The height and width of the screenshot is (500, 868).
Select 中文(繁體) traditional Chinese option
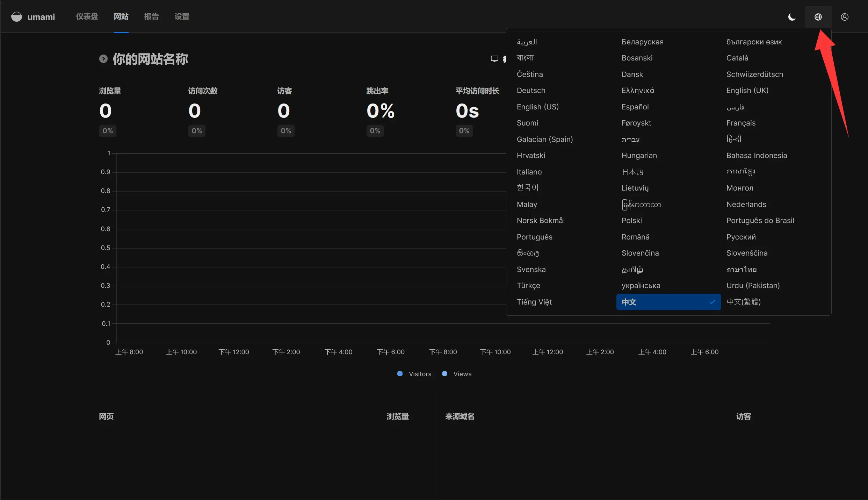click(x=744, y=302)
